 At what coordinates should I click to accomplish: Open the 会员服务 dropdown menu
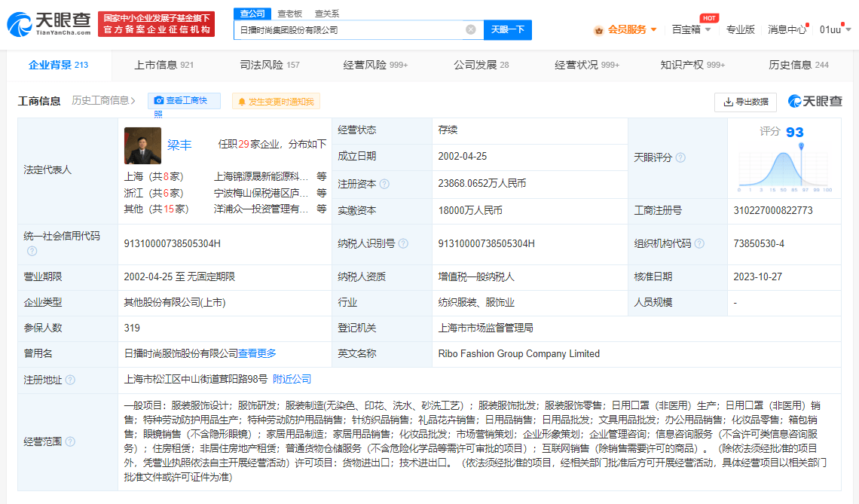click(x=625, y=29)
